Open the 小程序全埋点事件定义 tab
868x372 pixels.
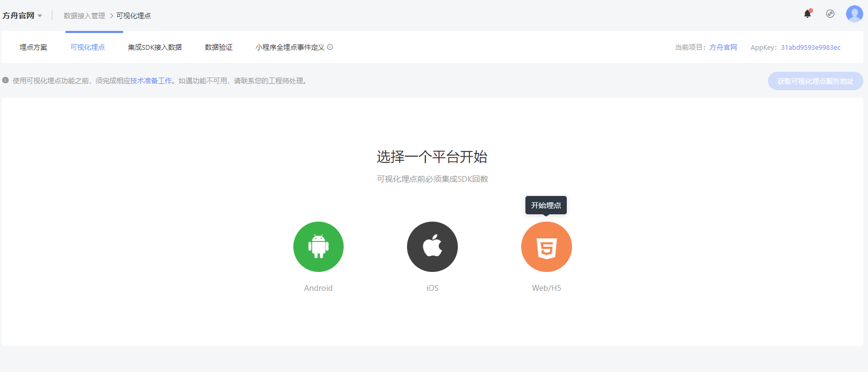tap(290, 47)
